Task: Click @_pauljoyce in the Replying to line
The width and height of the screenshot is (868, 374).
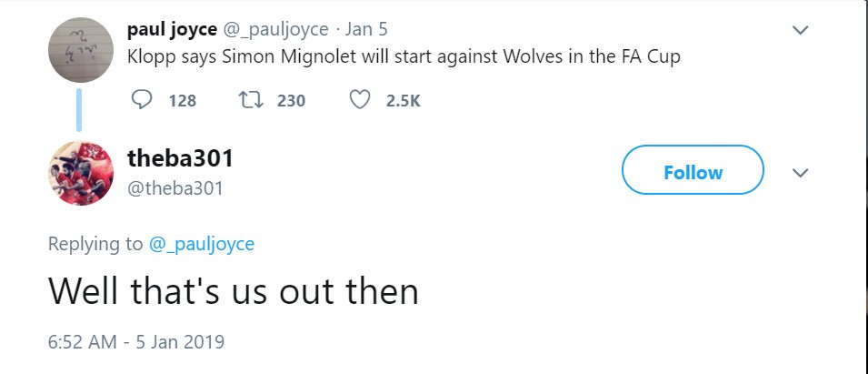Action: pos(202,244)
